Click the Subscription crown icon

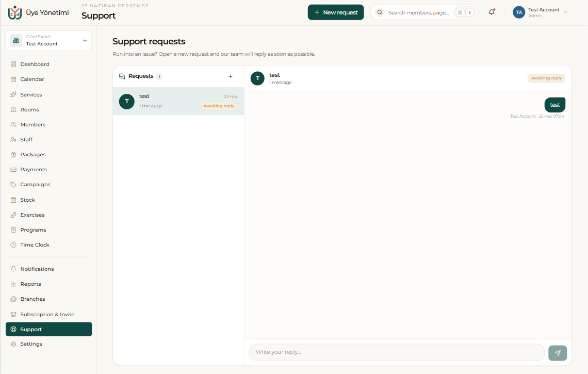pyautogui.click(x=13, y=314)
